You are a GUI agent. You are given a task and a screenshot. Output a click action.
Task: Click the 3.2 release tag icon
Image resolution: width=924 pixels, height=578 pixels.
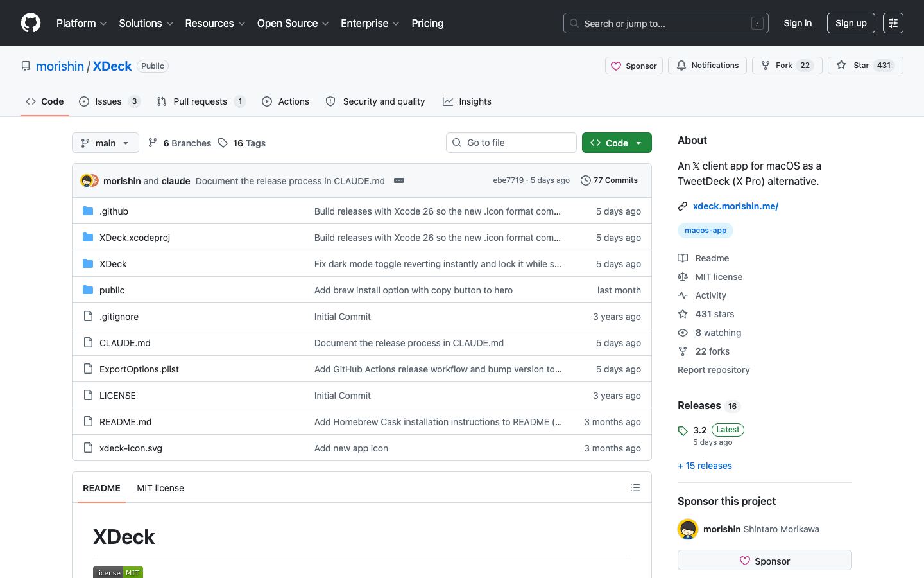click(683, 431)
